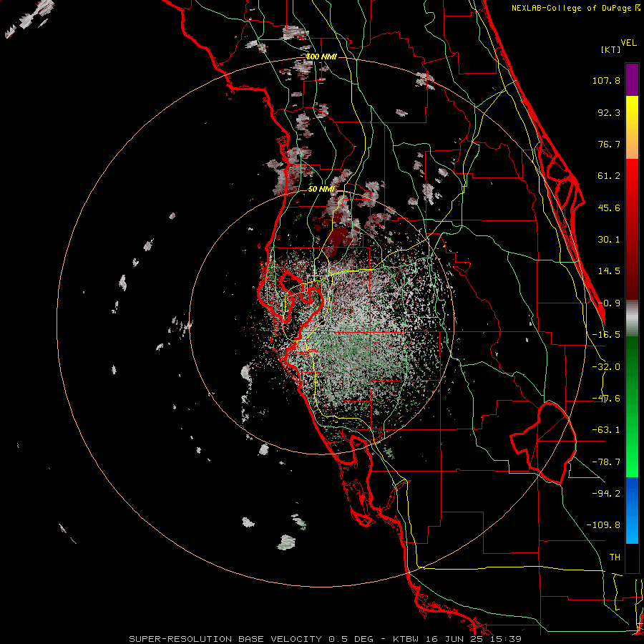
Task: Click the [KT] units label
Action: pyautogui.click(x=610, y=49)
